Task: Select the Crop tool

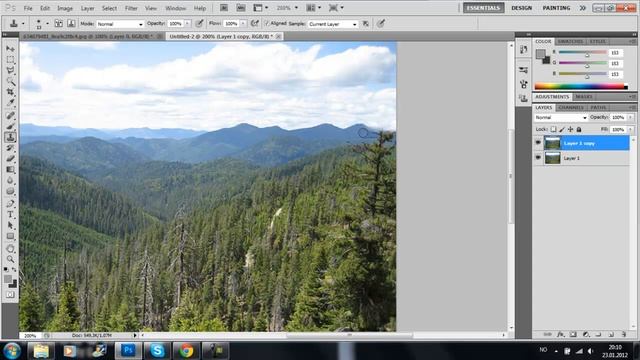Action: [x=10, y=92]
